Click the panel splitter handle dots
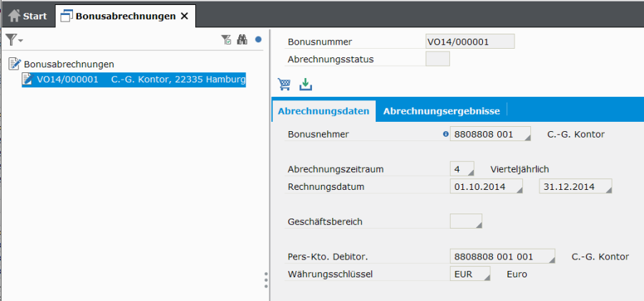The width and height of the screenshot is (644, 301). [x=266, y=279]
